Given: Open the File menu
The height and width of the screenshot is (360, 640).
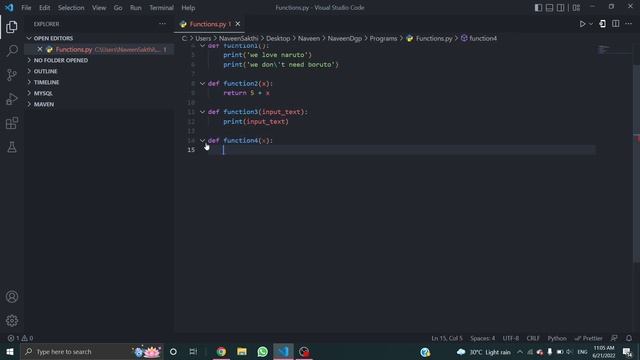Looking at the screenshot, I should pyautogui.click(x=26, y=8).
